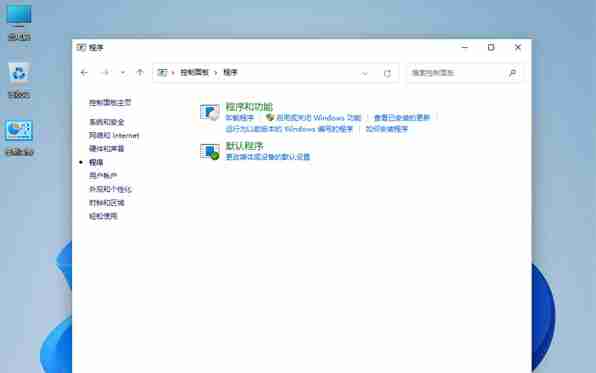Go back with the left arrow button

tap(84, 72)
